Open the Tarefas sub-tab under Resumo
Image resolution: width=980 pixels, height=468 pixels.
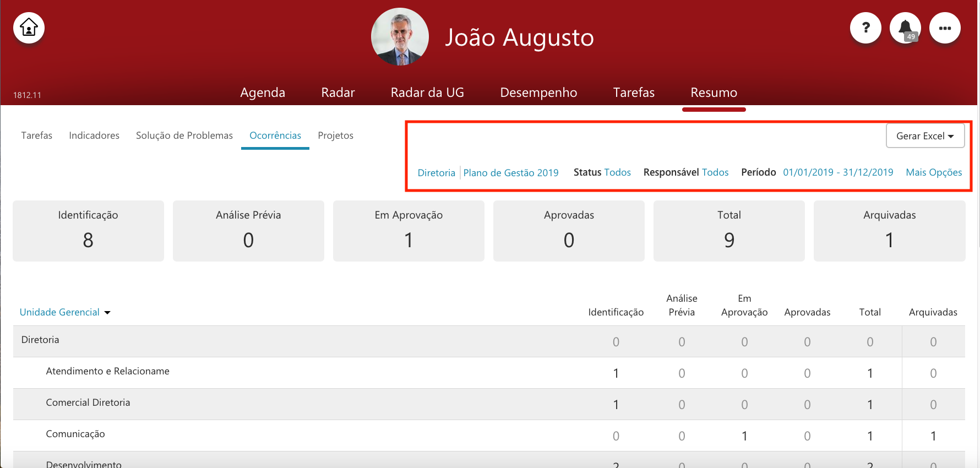coord(37,135)
